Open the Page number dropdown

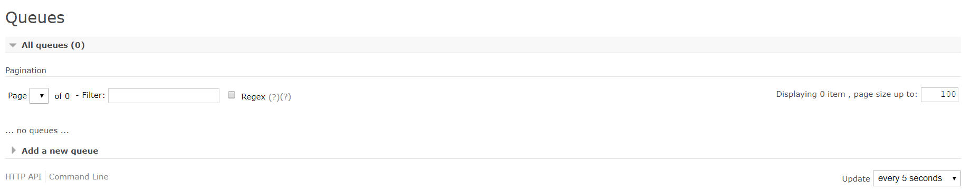coord(39,96)
